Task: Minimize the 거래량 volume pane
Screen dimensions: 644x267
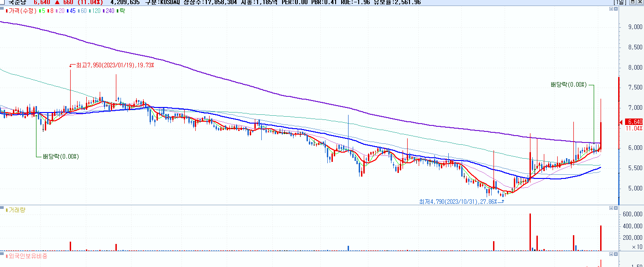Action: [611, 208]
